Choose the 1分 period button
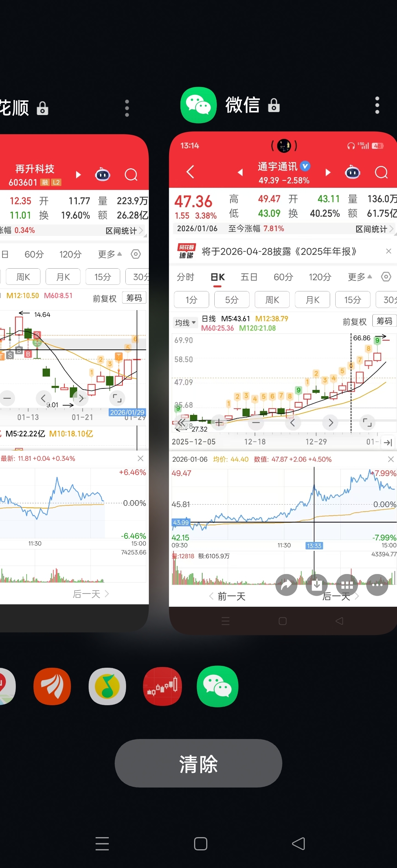Viewport: 397px width, 868px height. pyautogui.click(x=192, y=300)
